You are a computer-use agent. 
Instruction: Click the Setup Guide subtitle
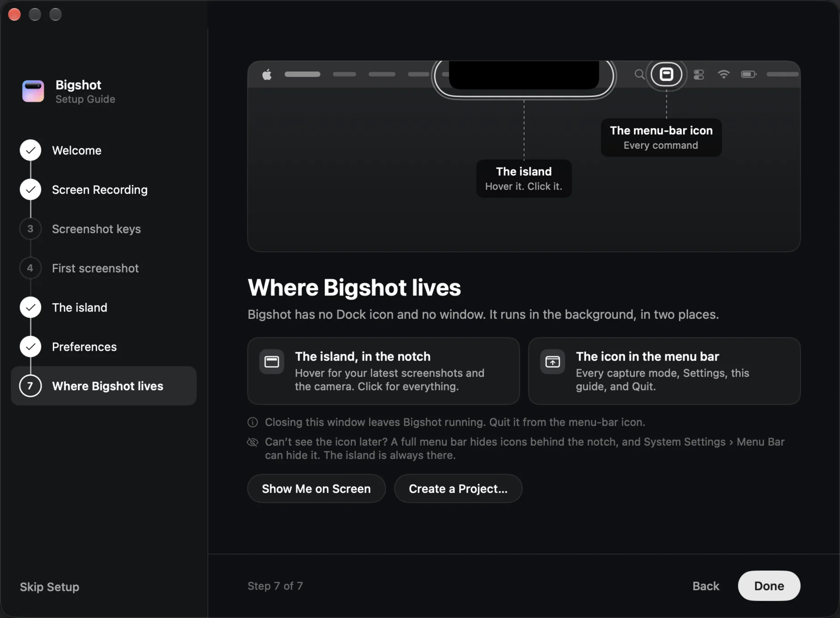tap(85, 100)
